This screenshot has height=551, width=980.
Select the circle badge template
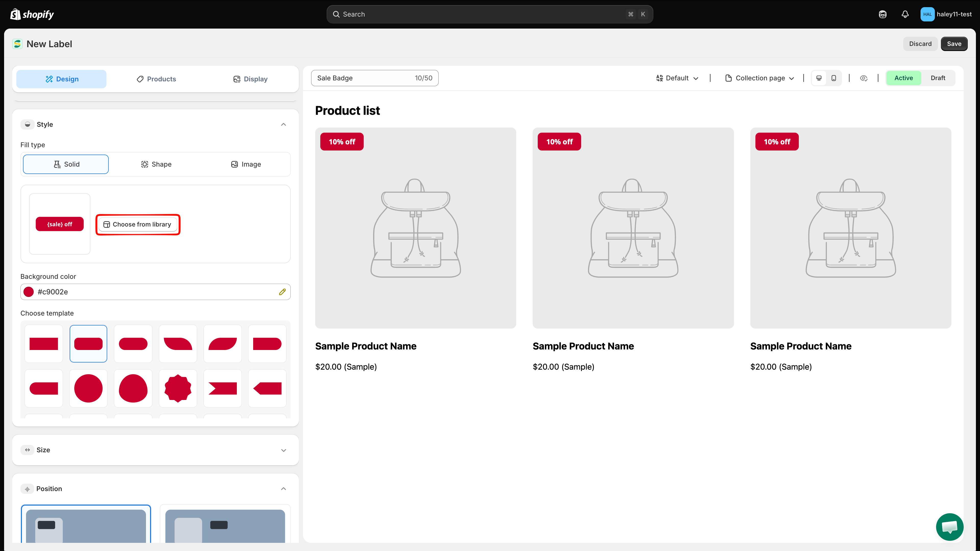(x=88, y=388)
